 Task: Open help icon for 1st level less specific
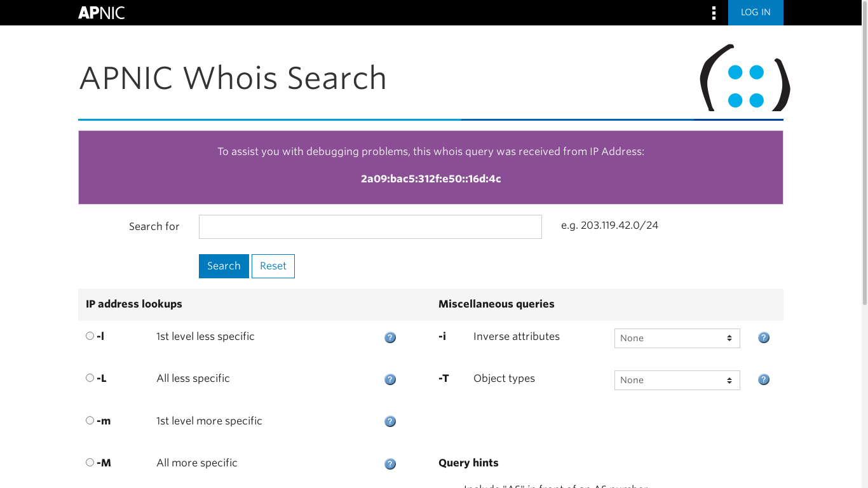tap(390, 337)
